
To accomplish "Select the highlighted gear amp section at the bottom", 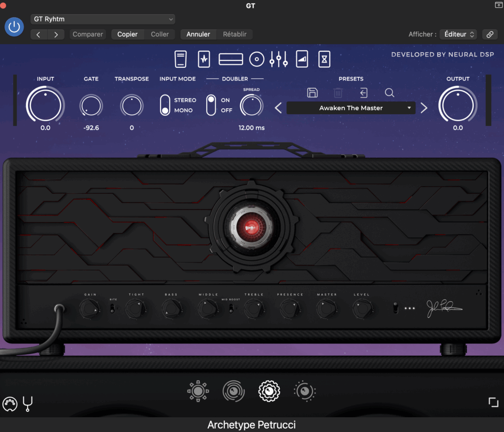I will 269,391.
